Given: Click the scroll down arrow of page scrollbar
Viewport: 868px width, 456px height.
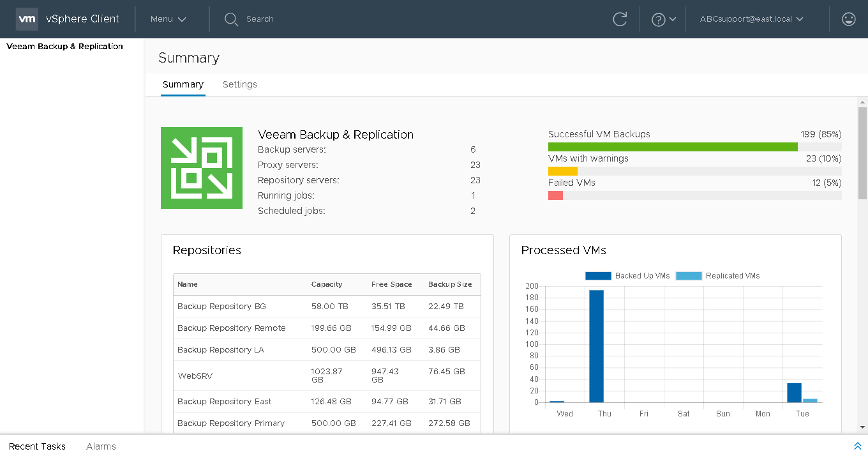Looking at the screenshot, I should [x=862, y=427].
